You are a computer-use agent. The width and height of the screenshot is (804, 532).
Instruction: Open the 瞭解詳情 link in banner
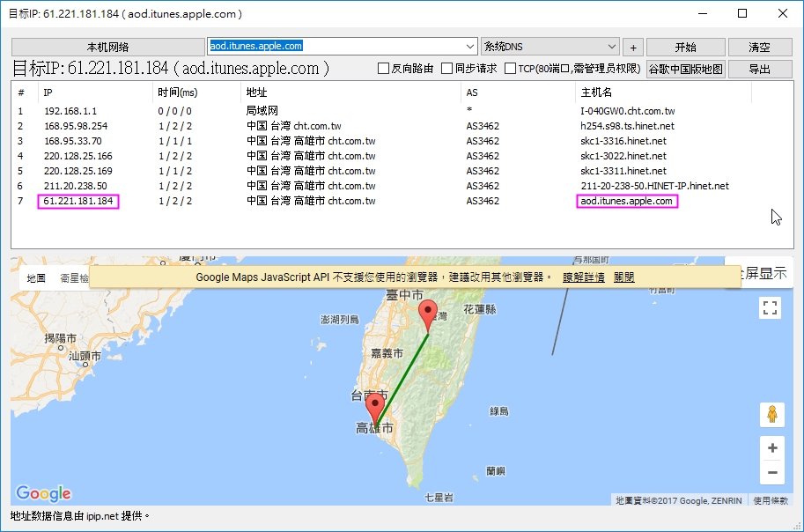(x=583, y=277)
